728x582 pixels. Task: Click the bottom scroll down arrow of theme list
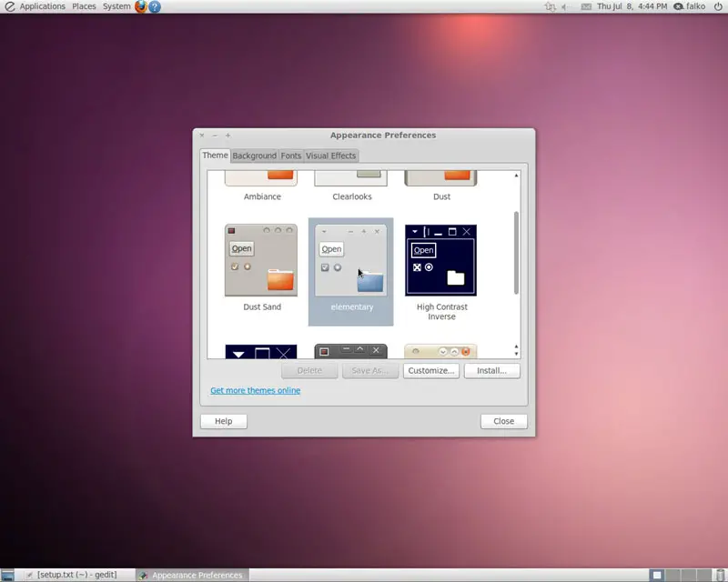click(x=516, y=354)
